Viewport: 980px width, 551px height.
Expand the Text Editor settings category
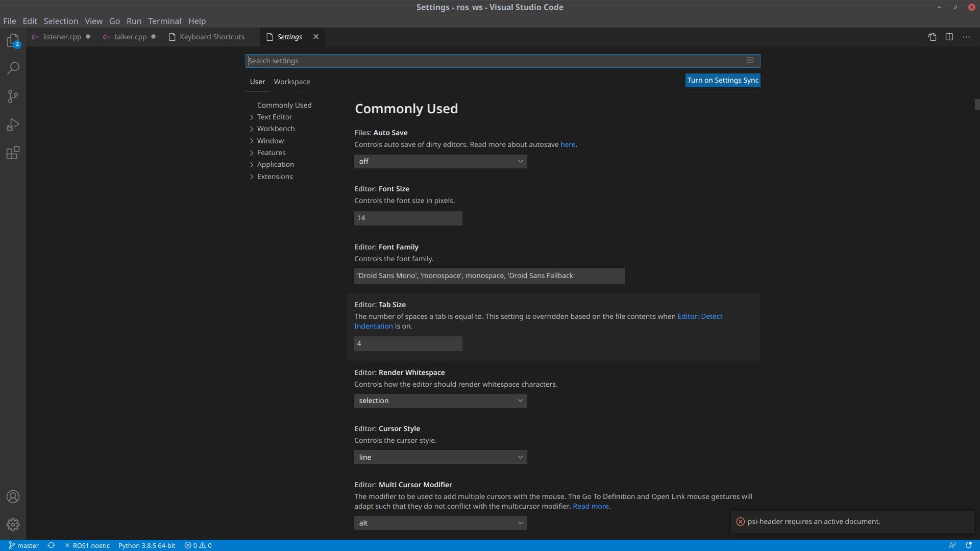(275, 117)
